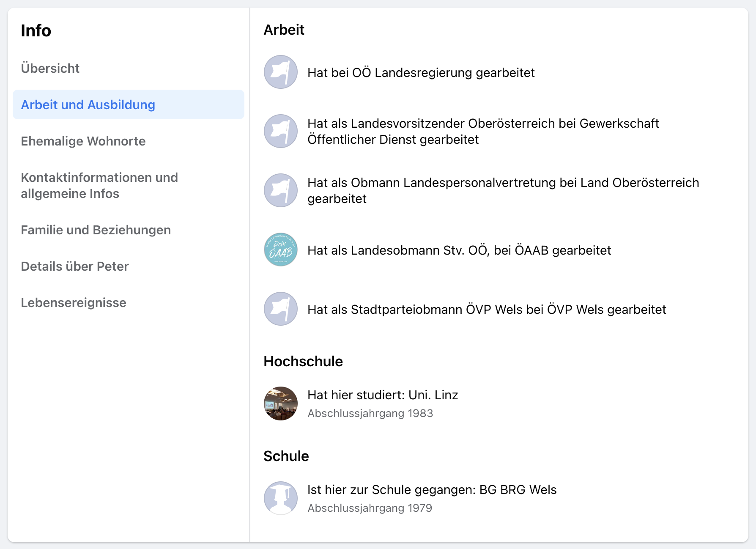The width and height of the screenshot is (756, 549).
Task: Open Uni. Linz study entry
Action: (x=383, y=395)
